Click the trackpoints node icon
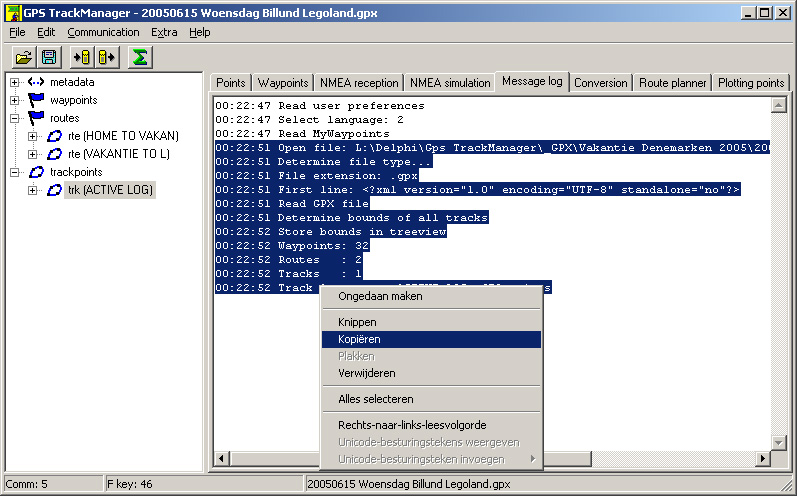797x496 pixels. (36, 172)
